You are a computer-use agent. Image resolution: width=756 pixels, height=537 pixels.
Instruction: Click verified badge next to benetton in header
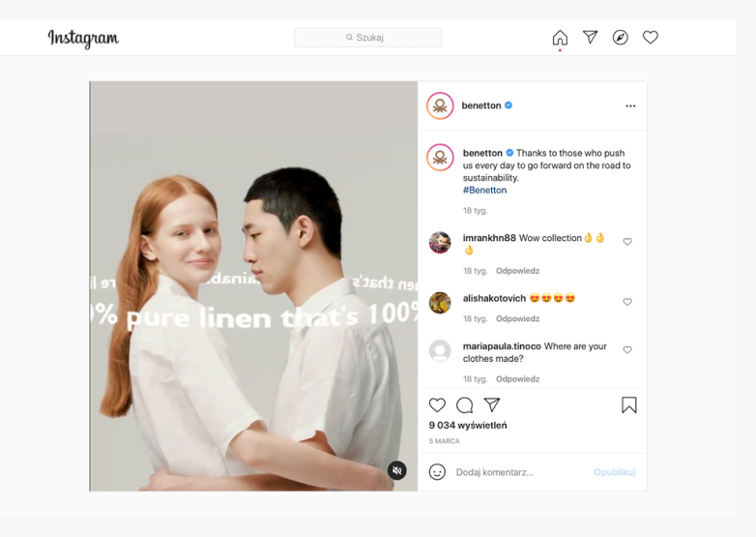pyautogui.click(x=509, y=105)
